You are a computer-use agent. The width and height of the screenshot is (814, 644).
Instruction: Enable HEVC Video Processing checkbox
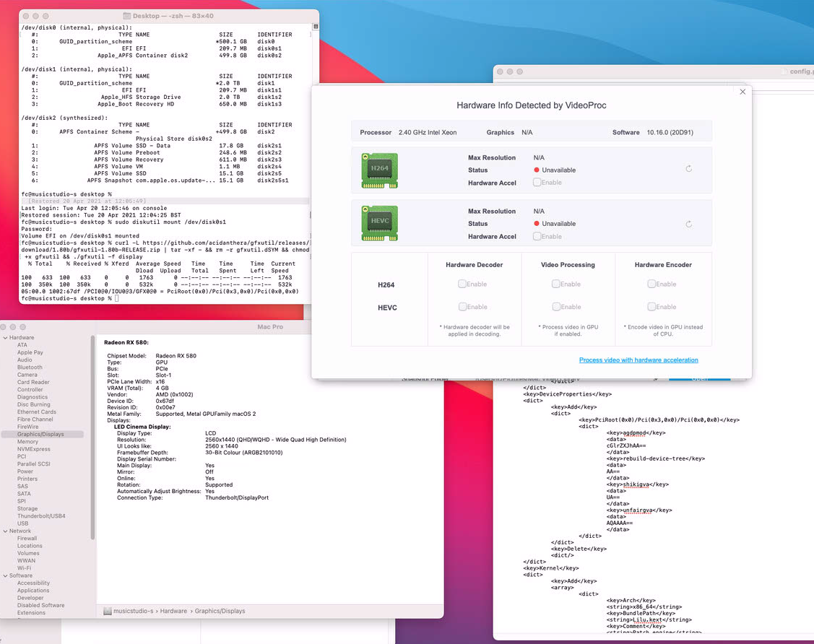(x=556, y=307)
